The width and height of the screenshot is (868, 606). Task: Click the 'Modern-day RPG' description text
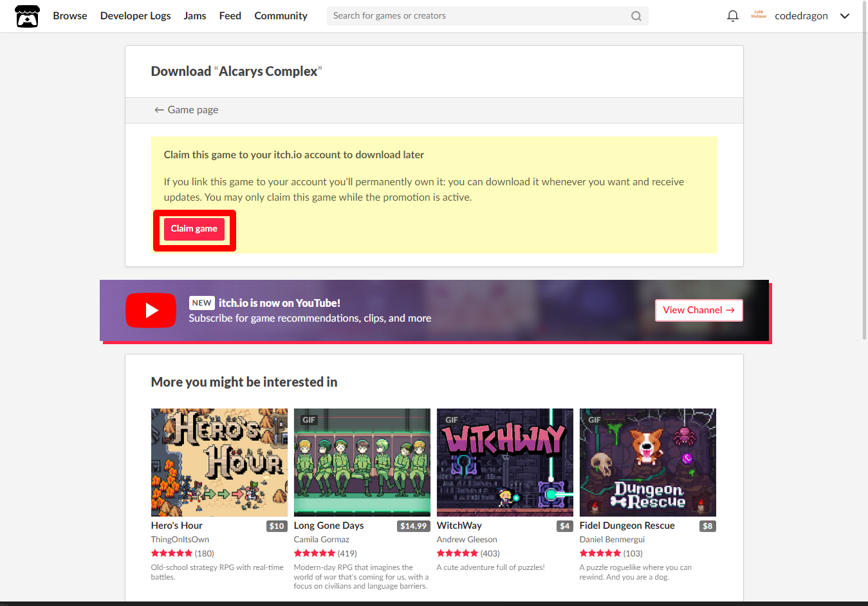[x=361, y=576]
